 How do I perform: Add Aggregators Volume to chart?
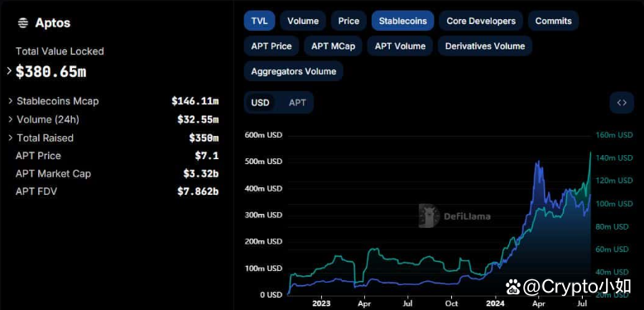click(294, 71)
